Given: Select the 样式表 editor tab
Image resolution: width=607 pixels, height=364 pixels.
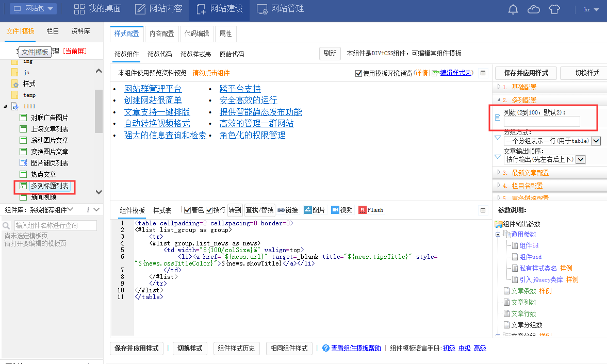Looking at the screenshot, I should (x=162, y=211).
